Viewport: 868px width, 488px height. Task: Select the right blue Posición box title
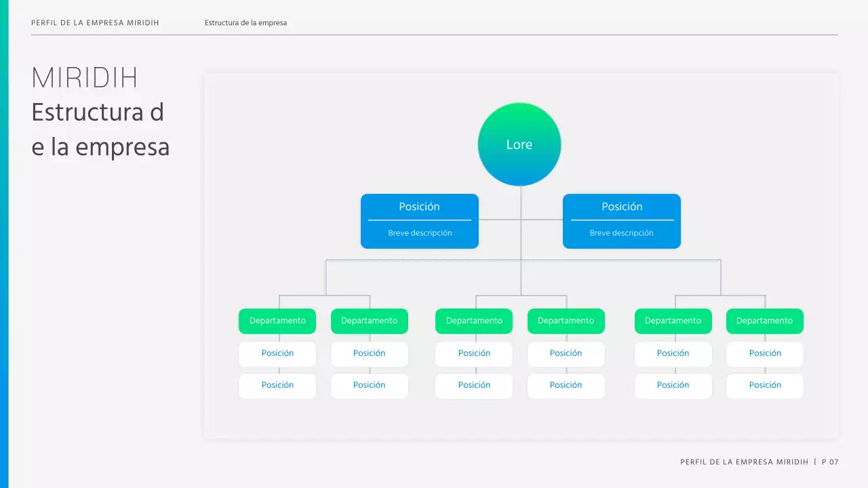pyautogui.click(x=622, y=207)
